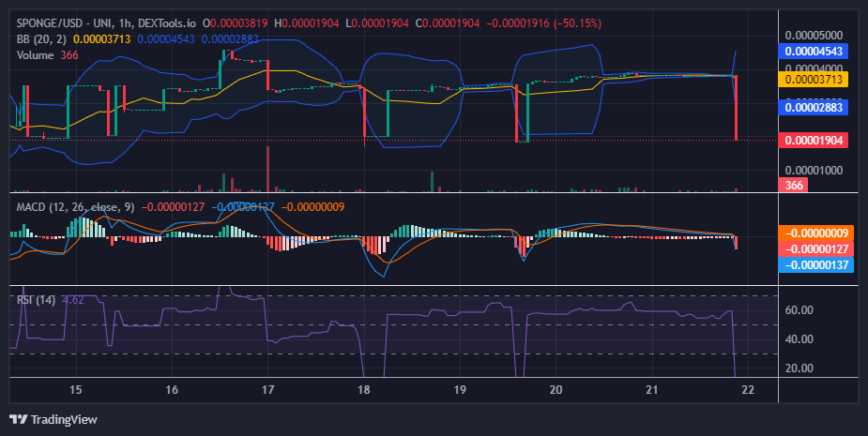The image size is (868, 436).
Task: Click the 21 date marker on time axis
Action: coord(651,389)
